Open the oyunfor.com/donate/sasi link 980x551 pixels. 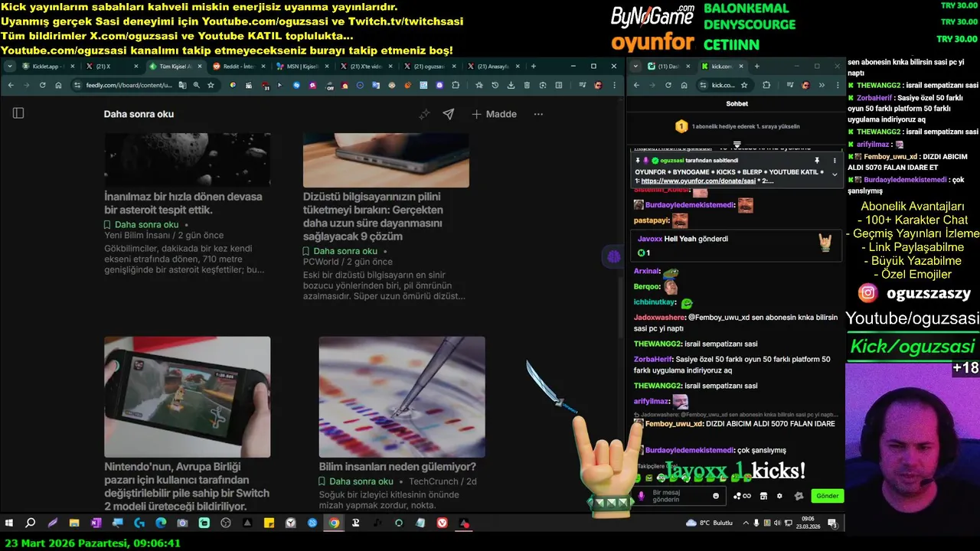click(x=699, y=181)
